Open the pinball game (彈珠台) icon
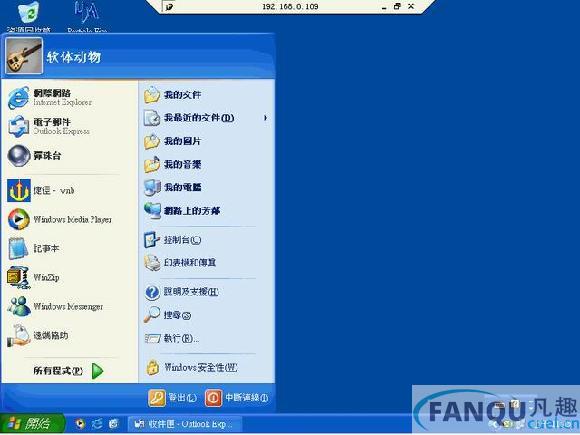 [18, 155]
